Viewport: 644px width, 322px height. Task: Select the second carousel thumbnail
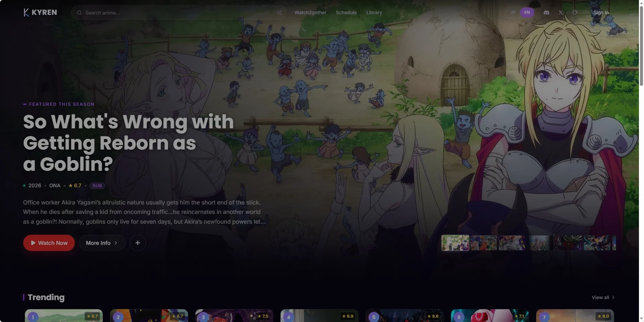(x=484, y=243)
